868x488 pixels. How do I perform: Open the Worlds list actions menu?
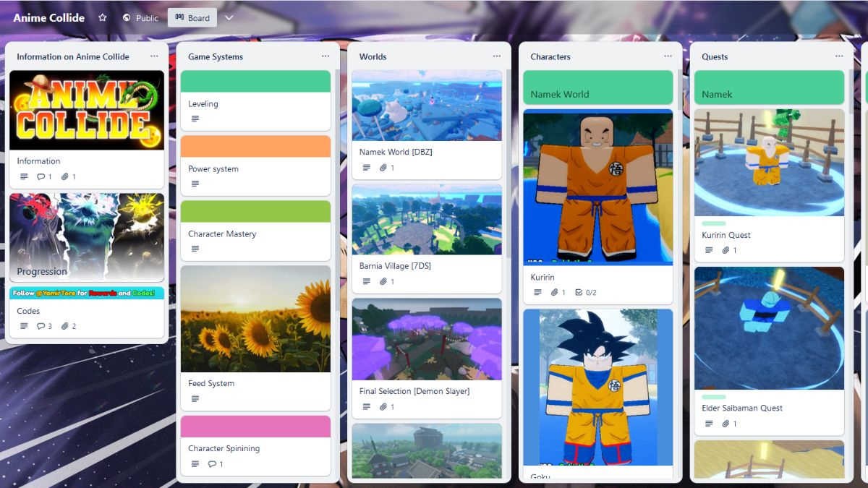(497, 56)
